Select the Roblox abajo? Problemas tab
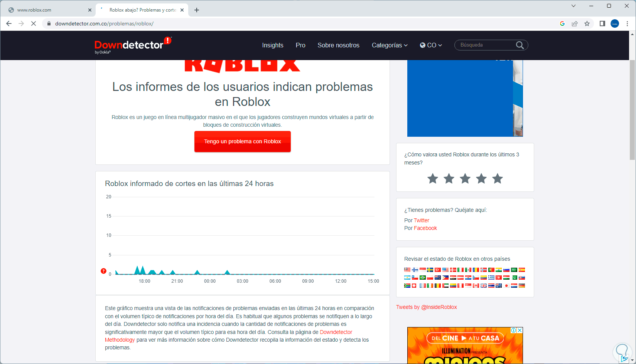This screenshot has width=636, height=364. point(142,10)
